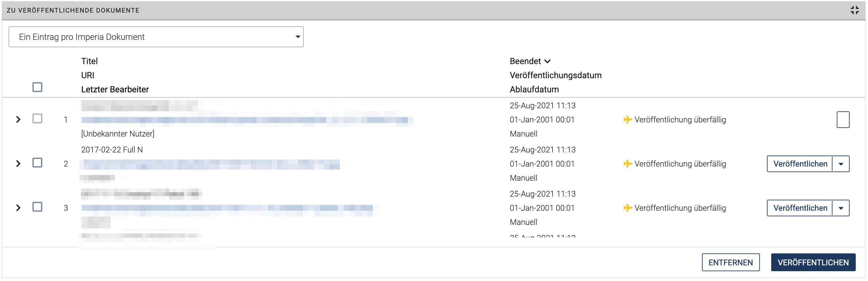Check the checkbox for row 1
Image resolution: width=868 pixels, height=281 pixels.
coord(37,118)
